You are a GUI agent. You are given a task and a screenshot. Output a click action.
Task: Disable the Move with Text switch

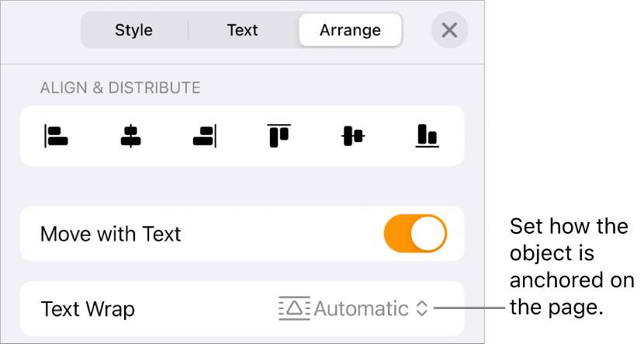pos(415,234)
